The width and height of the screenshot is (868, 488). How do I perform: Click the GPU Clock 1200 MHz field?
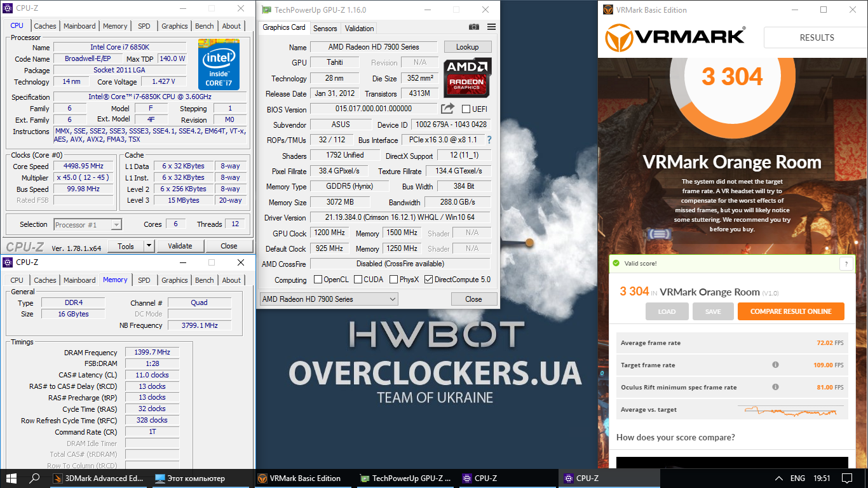point(329,233)
